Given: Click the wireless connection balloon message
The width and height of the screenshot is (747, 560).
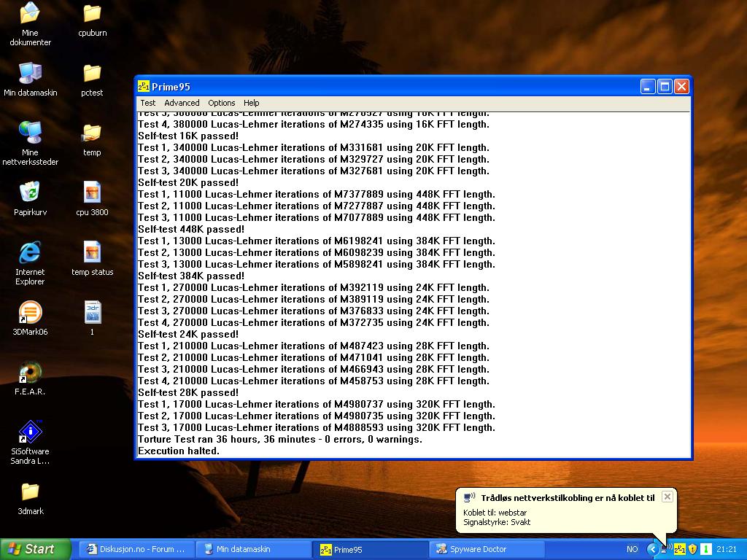Looking at the screenshot, I should (x=566, y=510).
